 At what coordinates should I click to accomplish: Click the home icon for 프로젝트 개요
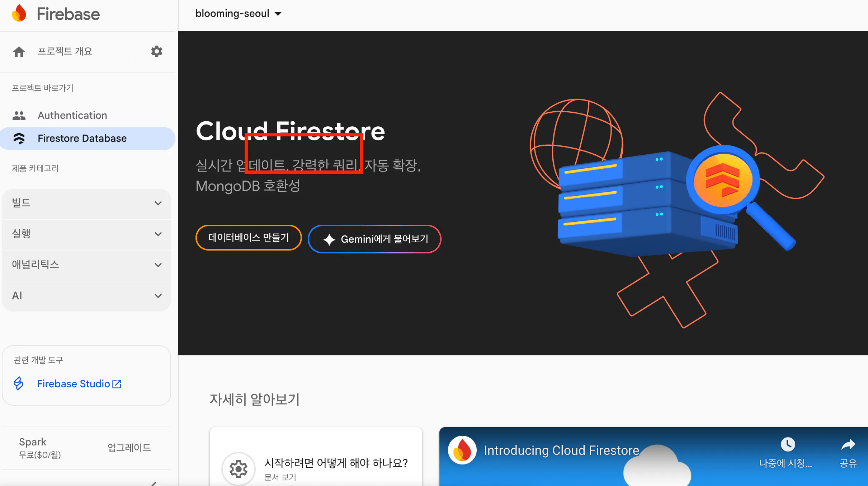click(19, 52)
